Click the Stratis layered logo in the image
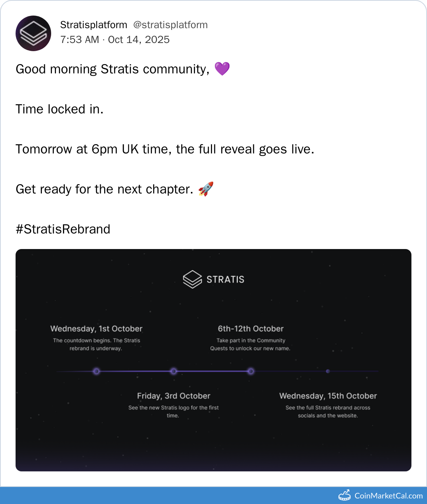The width and height of the screenshot is (427, 504). click(x=192, y=279)
